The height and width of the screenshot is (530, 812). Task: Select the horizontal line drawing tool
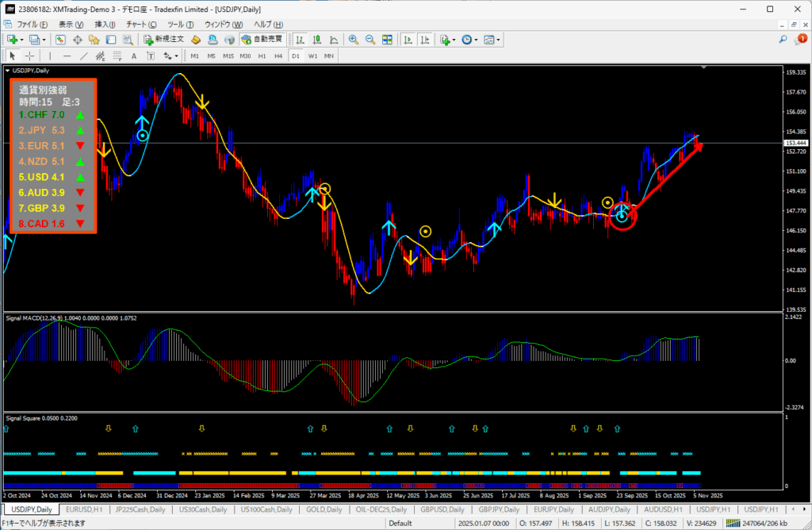click(x=67, y=56)
